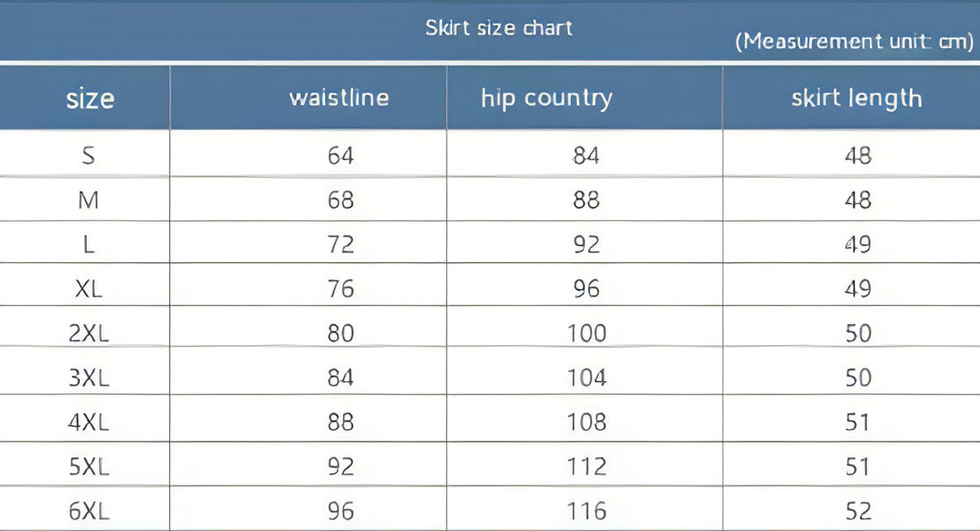
Task: Click the 3XL size row label
Action: pos(89,378)
